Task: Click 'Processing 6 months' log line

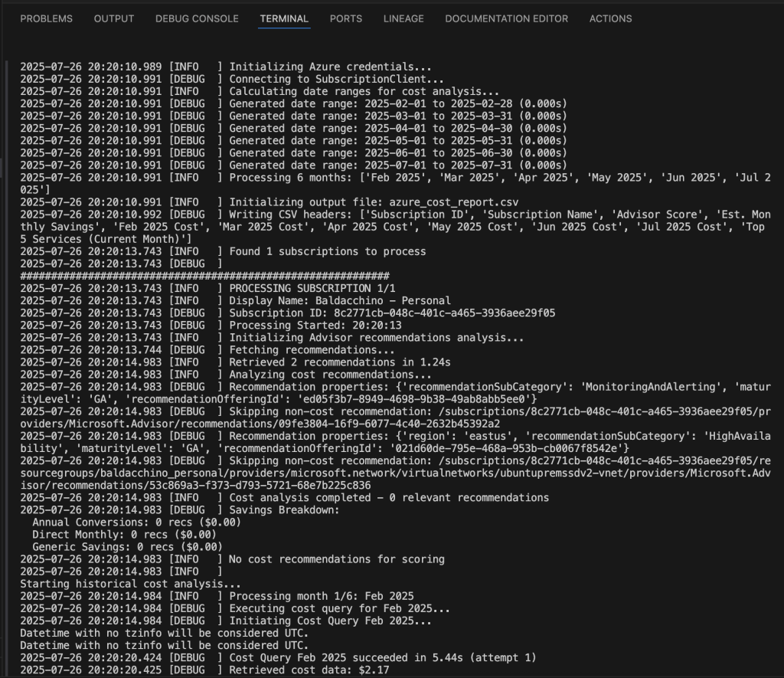Action: [396, 184]
